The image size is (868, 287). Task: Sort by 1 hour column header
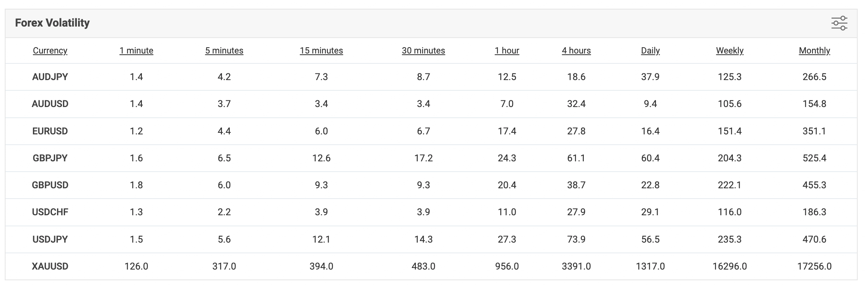(x=507, y=51)
